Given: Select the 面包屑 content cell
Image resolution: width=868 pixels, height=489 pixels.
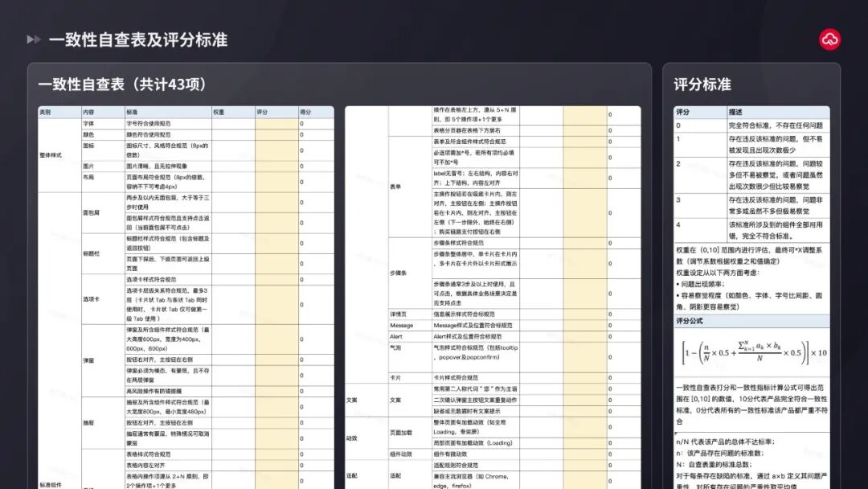Looking at the screenshot, I should pyautogui.click(x=102, y=212).
